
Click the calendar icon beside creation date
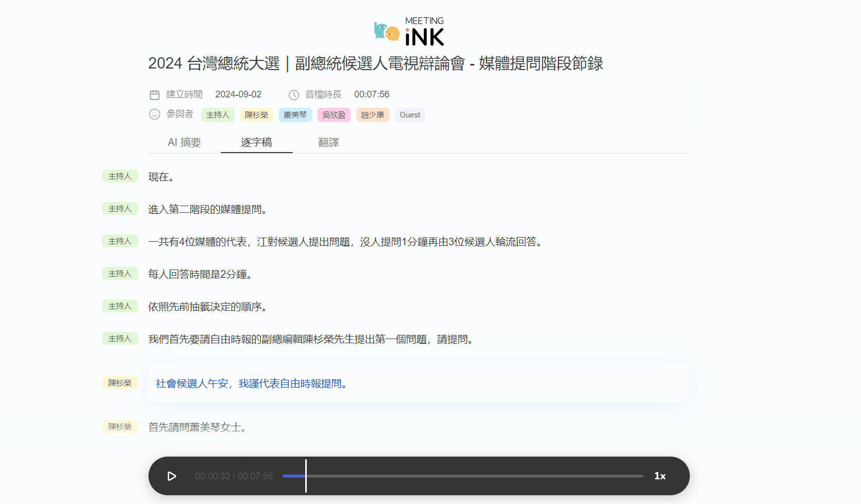[155, 95]
